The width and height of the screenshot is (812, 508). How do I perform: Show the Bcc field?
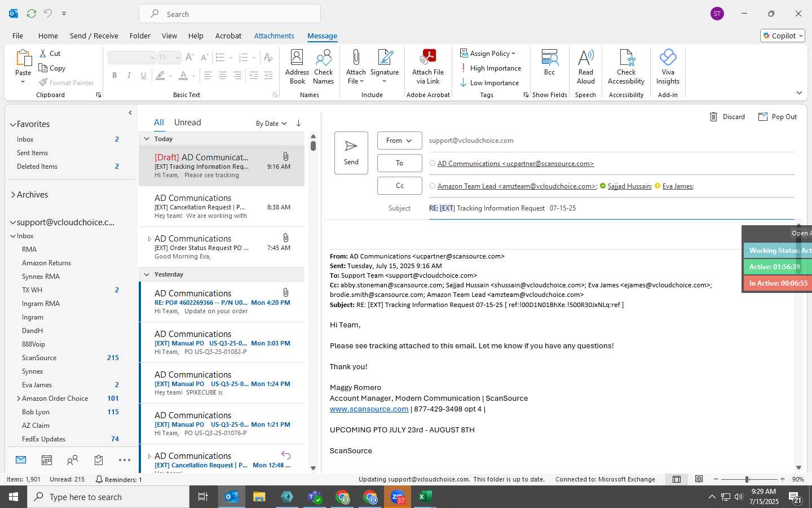(x=549, y=62)
